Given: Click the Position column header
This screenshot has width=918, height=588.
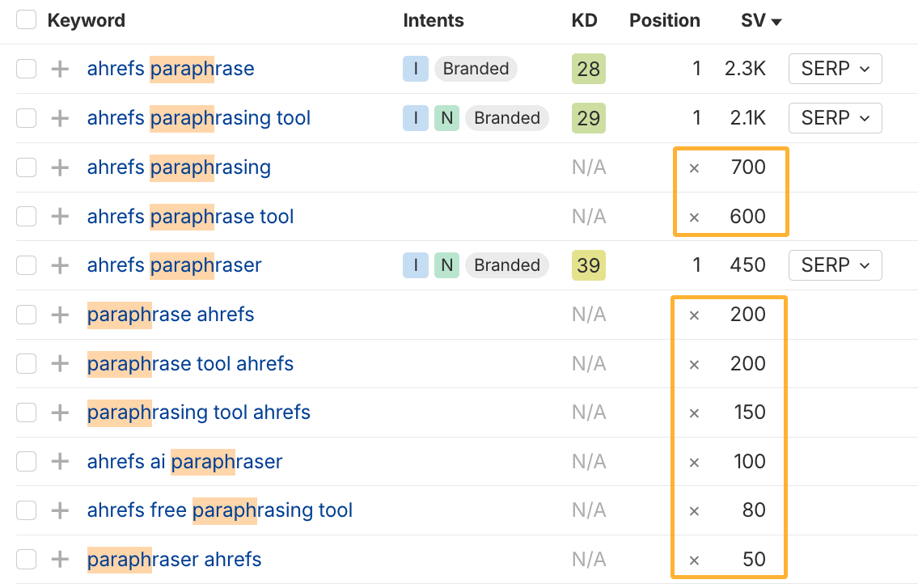Looking at the screenshot, I should click(664, 20).
